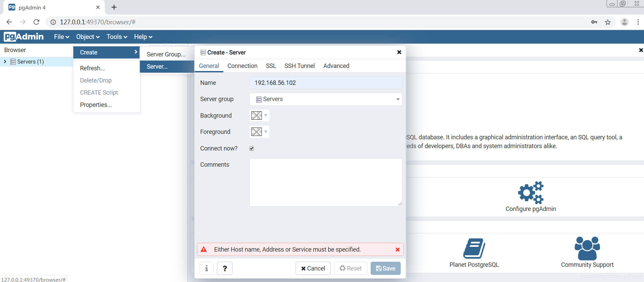Screen dimensions: 644x282
Task: Click the Browser panel title
Action: [15, 50]
